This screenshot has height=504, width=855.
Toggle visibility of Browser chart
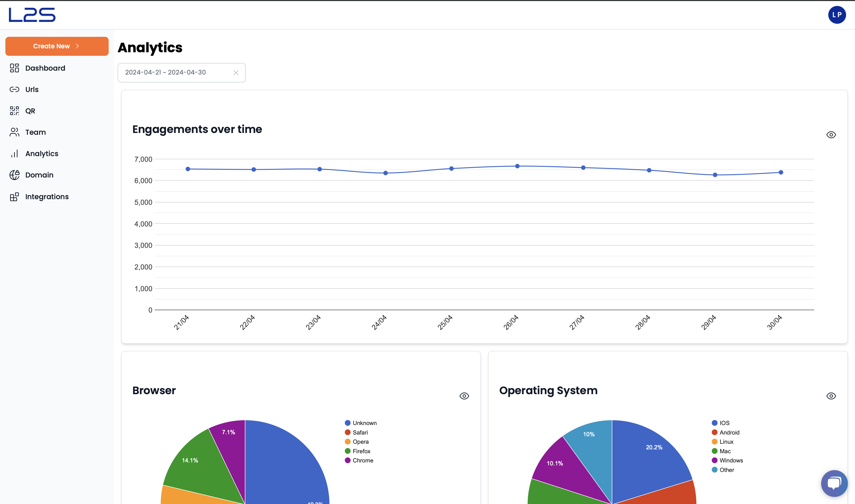(464, 396)
